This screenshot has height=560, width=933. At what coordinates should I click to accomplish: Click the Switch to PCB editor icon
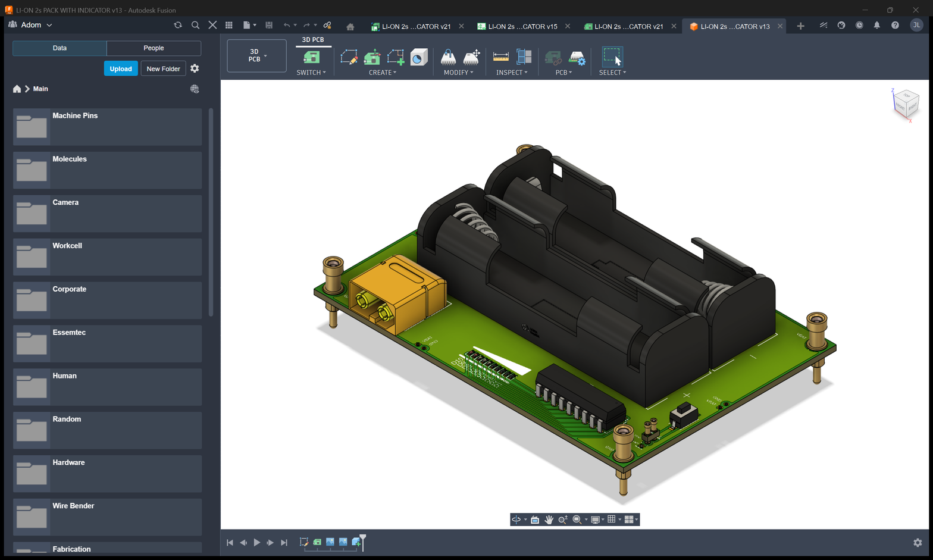[311, 57]
